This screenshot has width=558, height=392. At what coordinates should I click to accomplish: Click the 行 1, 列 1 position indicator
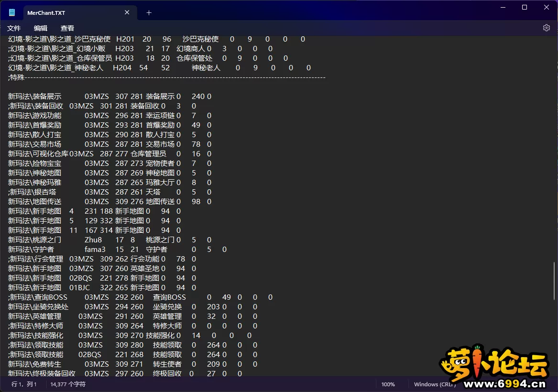click(x=24, y=384)
